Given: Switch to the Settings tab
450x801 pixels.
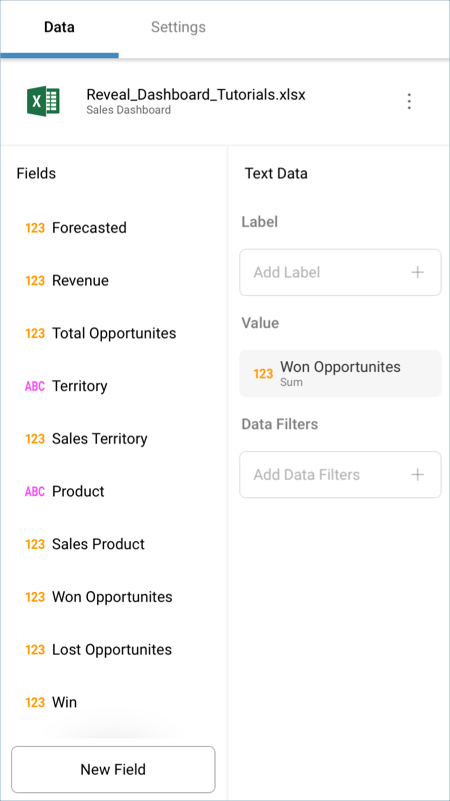Looking at the screenshot, I should [178, 27].
